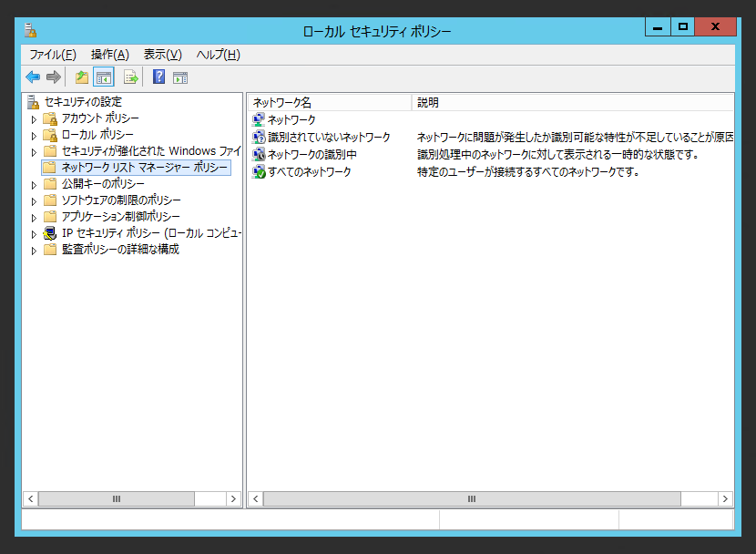Viewport: 756px width, 554px height.
Task: Select the 識別されていないネットワーク row name
Action: (329, 137)
